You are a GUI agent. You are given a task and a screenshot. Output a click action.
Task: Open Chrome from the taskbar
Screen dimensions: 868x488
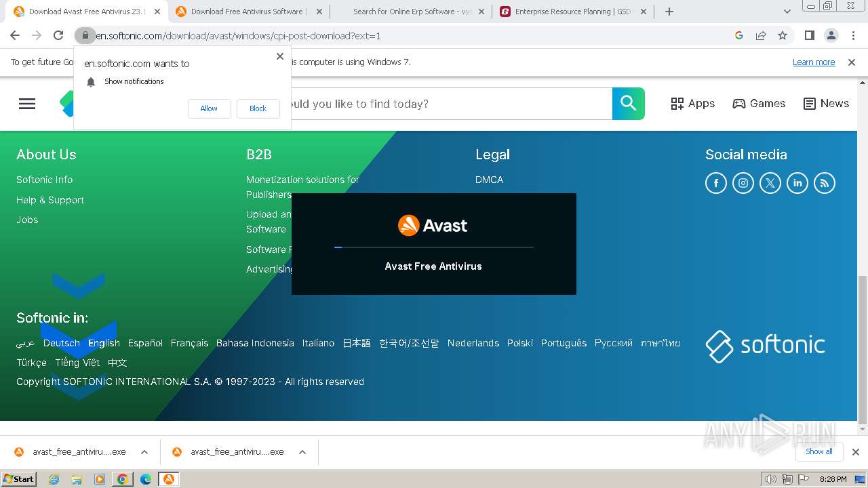pyautogui.click(x=123, y=479)
